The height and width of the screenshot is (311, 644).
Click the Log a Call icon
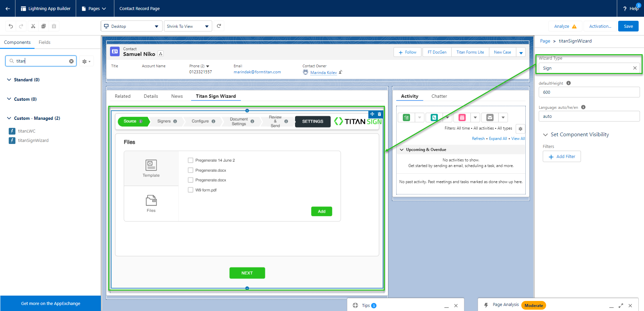pos(434,118)
